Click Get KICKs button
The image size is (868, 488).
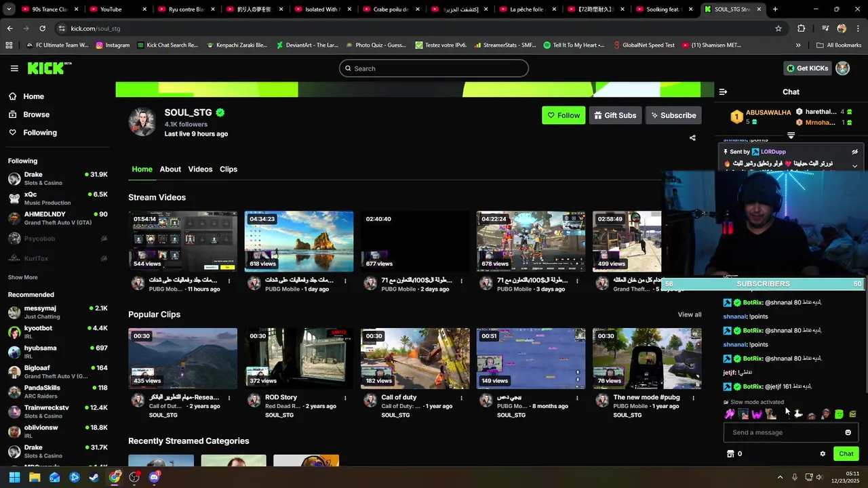point(807,68)
